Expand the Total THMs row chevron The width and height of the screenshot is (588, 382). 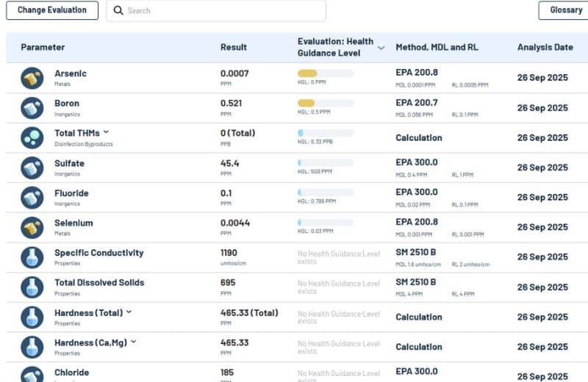(107, 132)
